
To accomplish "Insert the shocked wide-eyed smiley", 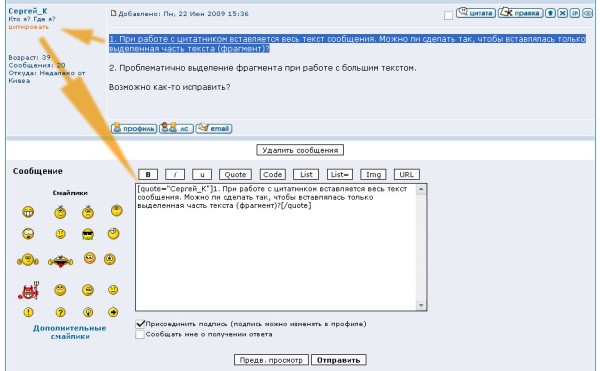I will click(x=28, y=234).
